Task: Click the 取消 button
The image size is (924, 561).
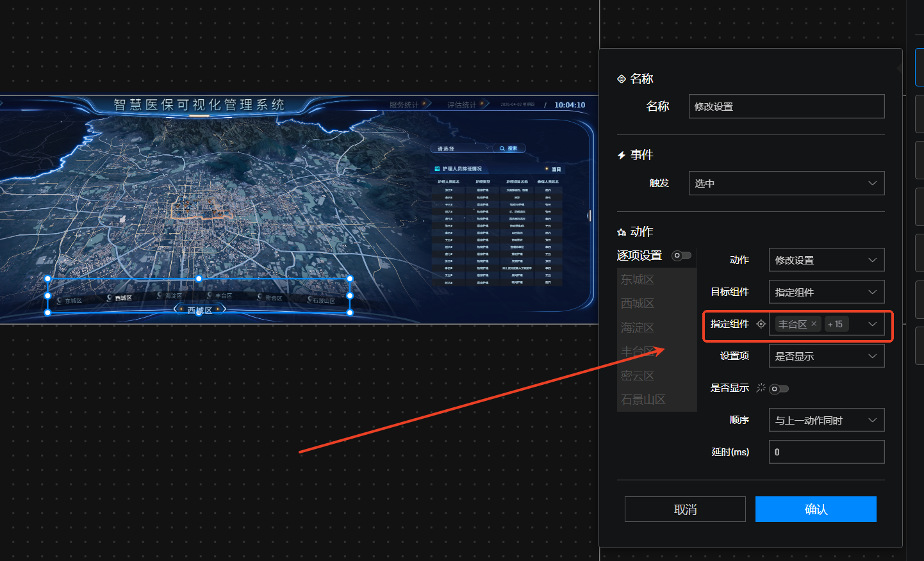Action: [685, 509]
